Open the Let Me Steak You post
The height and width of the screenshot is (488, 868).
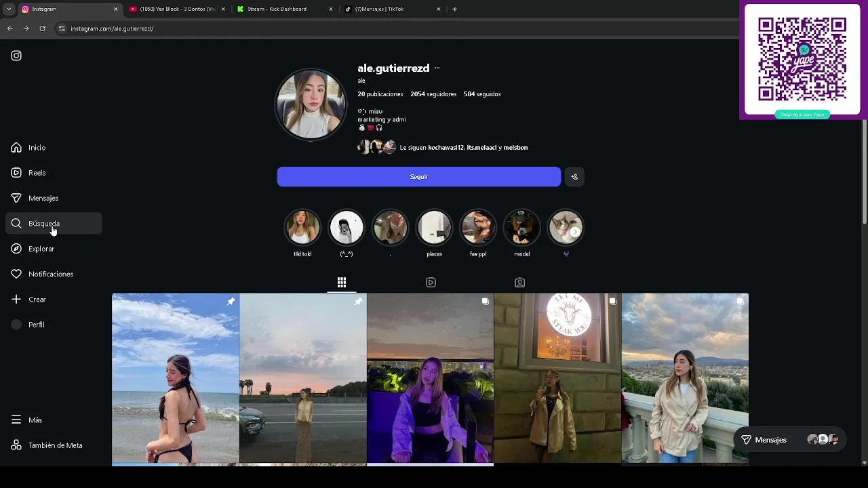557,378
